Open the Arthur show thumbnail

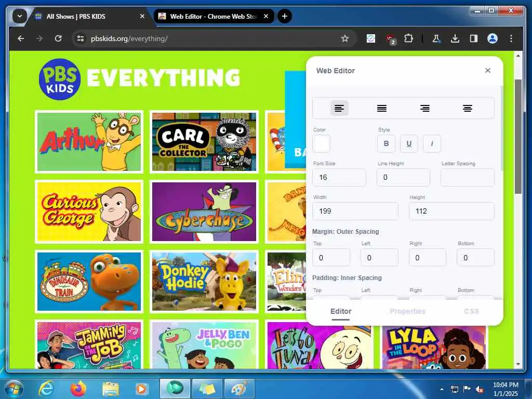(x=89, y=142)
